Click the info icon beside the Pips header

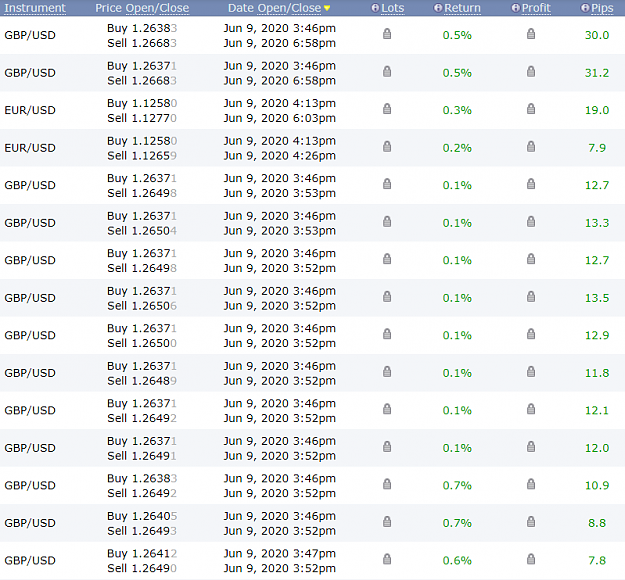click(x=585, y=8)
